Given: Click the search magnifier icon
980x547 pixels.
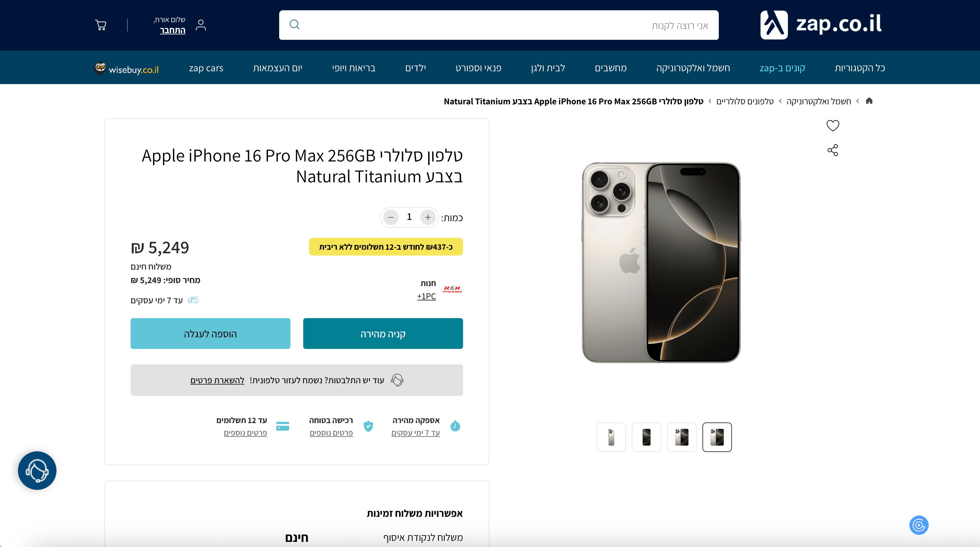Looking at the screenshot, I should coord(295,25).
